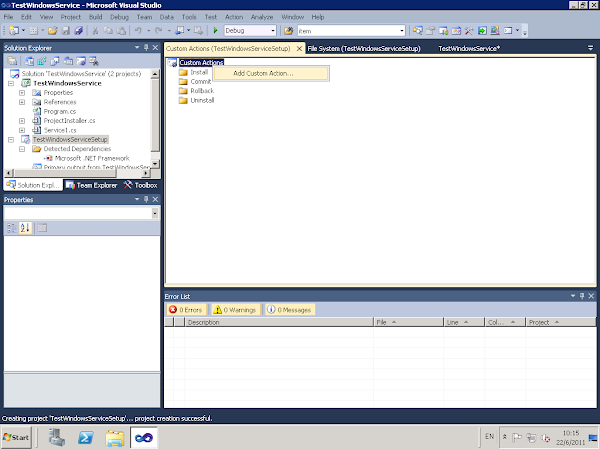This screenshot has height=450, width=600.
Task: Switch to the TestWindowsService* tab
Action: [469, 49]
